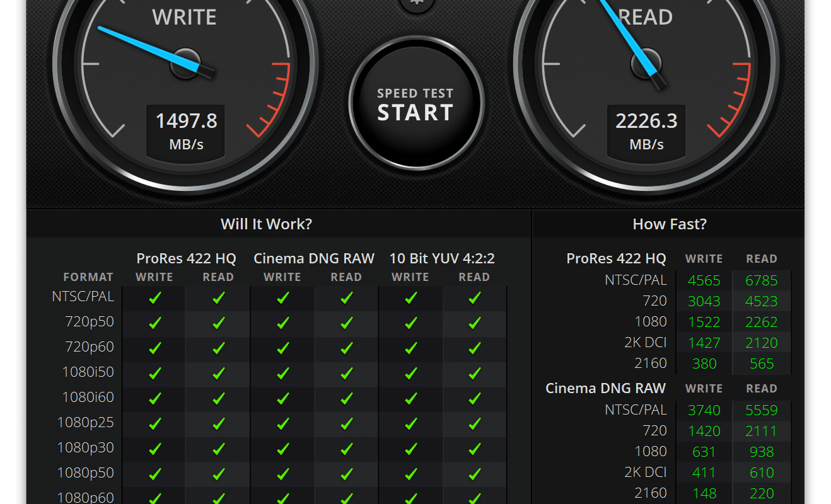The width and height of the screenshot is (831, 504).
Task: Click Cinema DNG 2160 read value 220
Action: click(762, 493)
